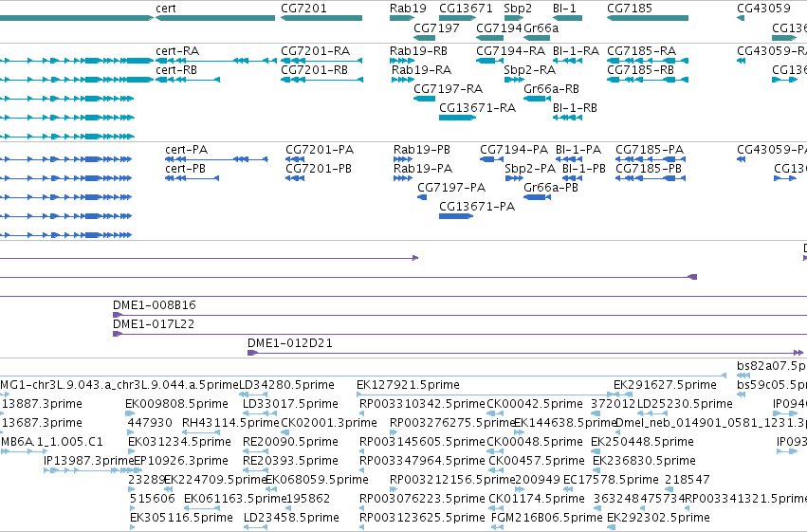Screen dimensions: 807x532
Task: Click EST label 'EK009808.5prime'
Action: 177,404
